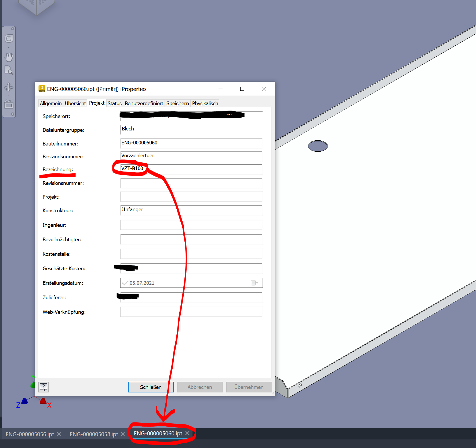Click the 'Speicherort:' label
The image size is (476, 448).
coord(56,116)
